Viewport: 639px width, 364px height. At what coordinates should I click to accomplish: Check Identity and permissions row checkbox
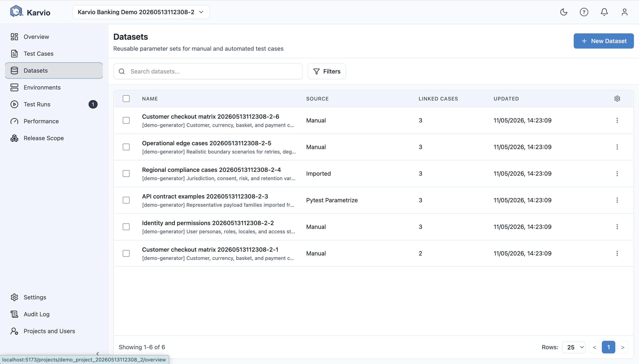(126, 227)
